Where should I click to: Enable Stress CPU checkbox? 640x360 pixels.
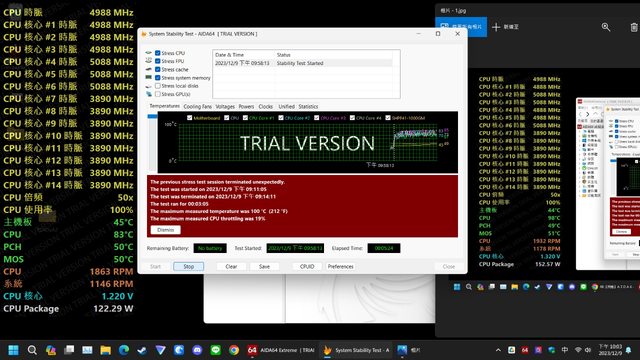(158, 53)
